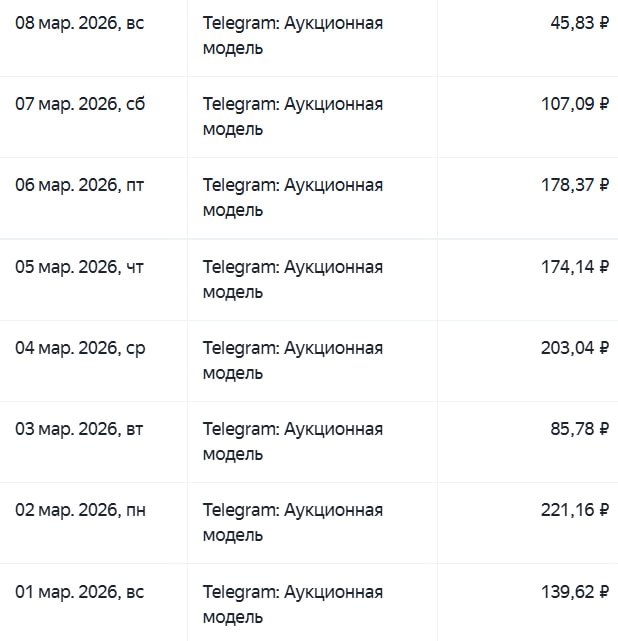Click the 04 мар. 2026, ср date
Screen dimensions: 618x641
[80, 348]
